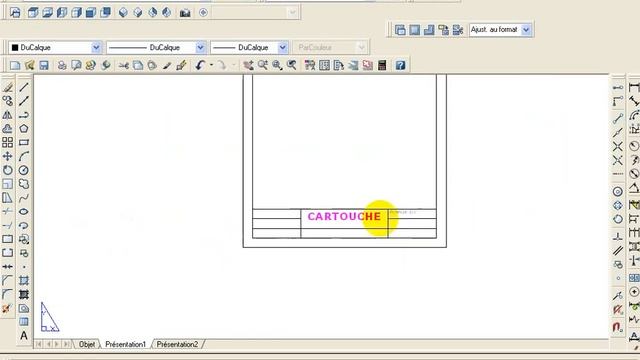Select the Polygon draw tool
This screenshot has height=360, width=640.
24,129
